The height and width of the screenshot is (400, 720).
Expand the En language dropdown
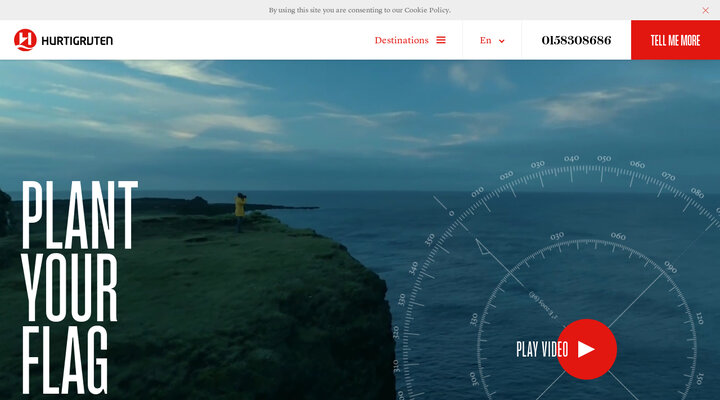coord(492,40)
